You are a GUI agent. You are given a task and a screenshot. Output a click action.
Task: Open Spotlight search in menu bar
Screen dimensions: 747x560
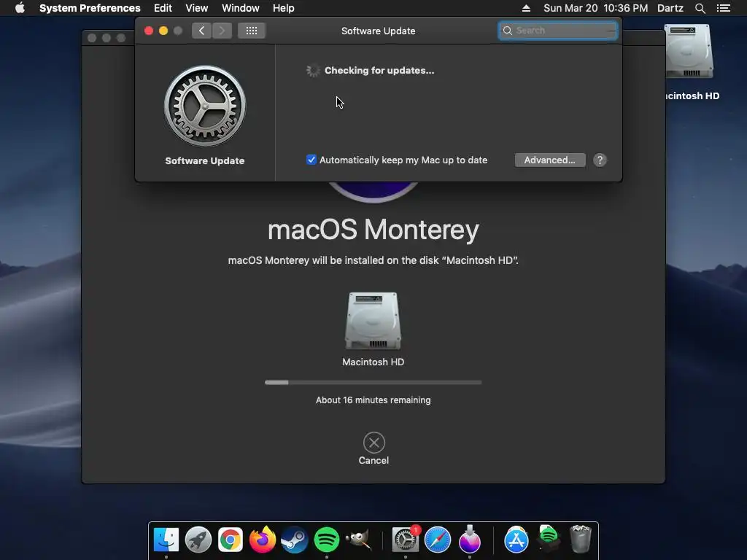pos(700,8)
